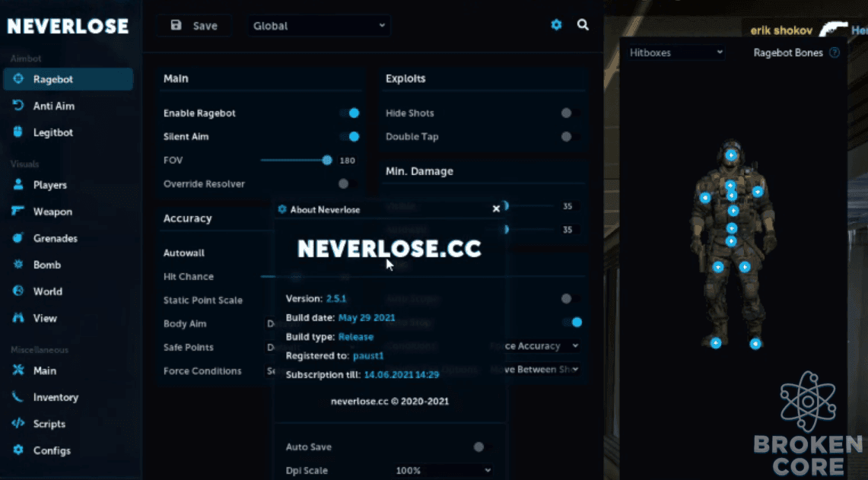Select the left arm hitbox point
Image resolution: width=868 pixels, height=480 pixels.
click(x=758, y=192)
